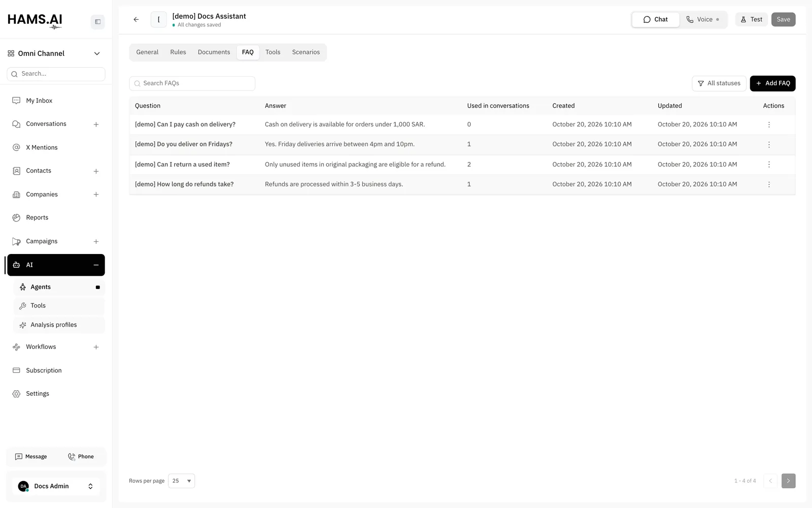
Task: Focus the Search FAQs field
Action: pyautogui.click(x=192, y=83)
